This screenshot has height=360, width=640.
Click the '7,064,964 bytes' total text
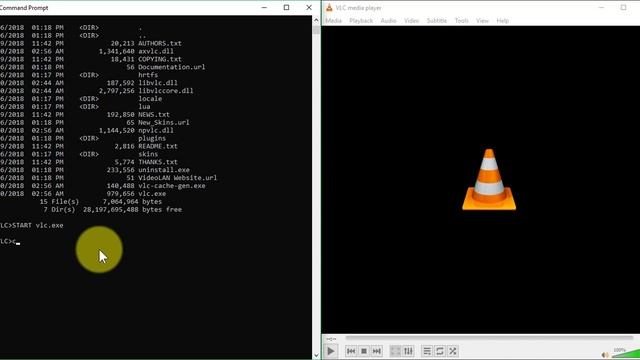pos(132,202)
